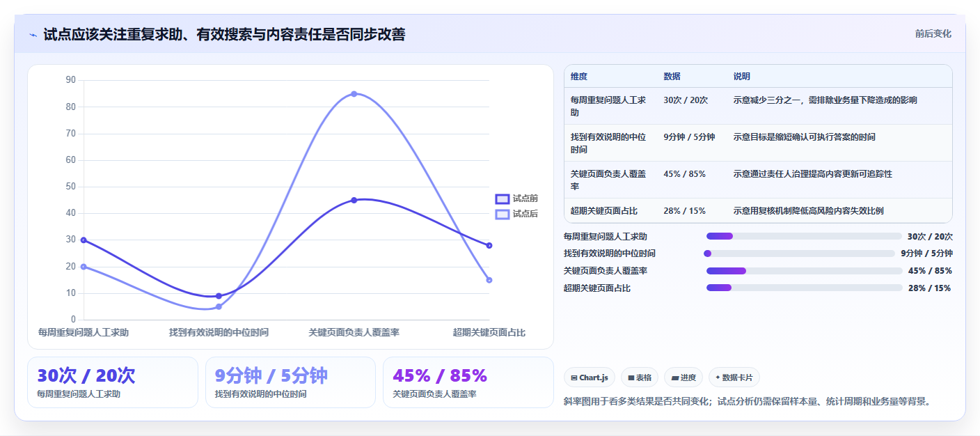Image resolution: width=980 pixels, height=436 pixels.
Task: Toggle the 试点前 legend swatch
Action: coord(503,199)
